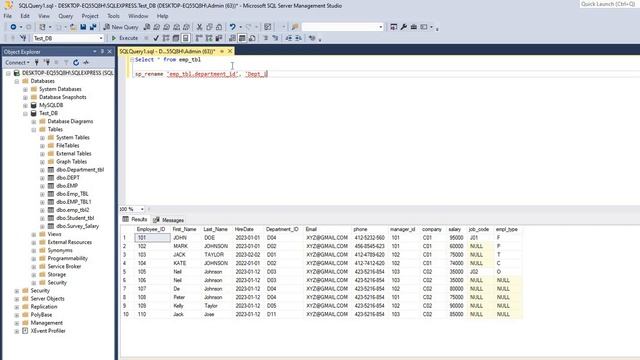Click the Open File folder icon

[73, 27]
